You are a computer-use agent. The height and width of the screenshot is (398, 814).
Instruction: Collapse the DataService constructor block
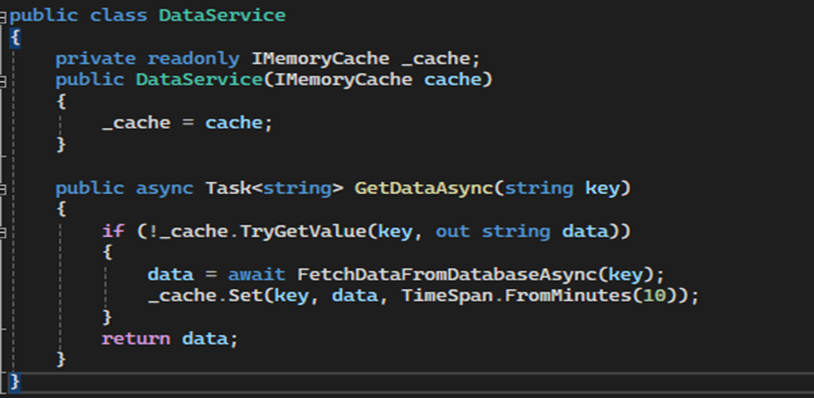coord(3,80)
